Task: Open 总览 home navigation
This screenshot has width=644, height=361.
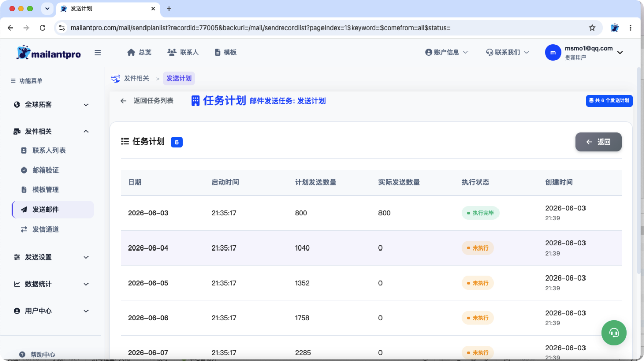Action: coord(139,52)
